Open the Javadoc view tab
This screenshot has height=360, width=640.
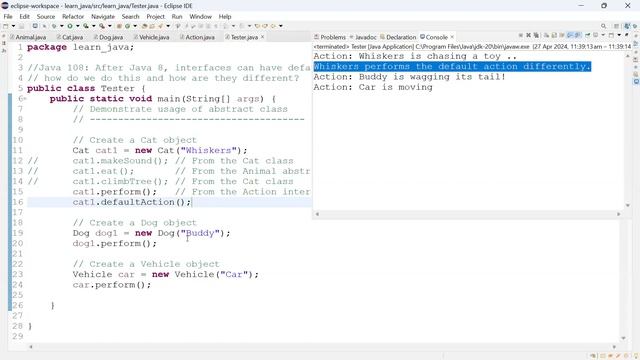coord(363,37)
